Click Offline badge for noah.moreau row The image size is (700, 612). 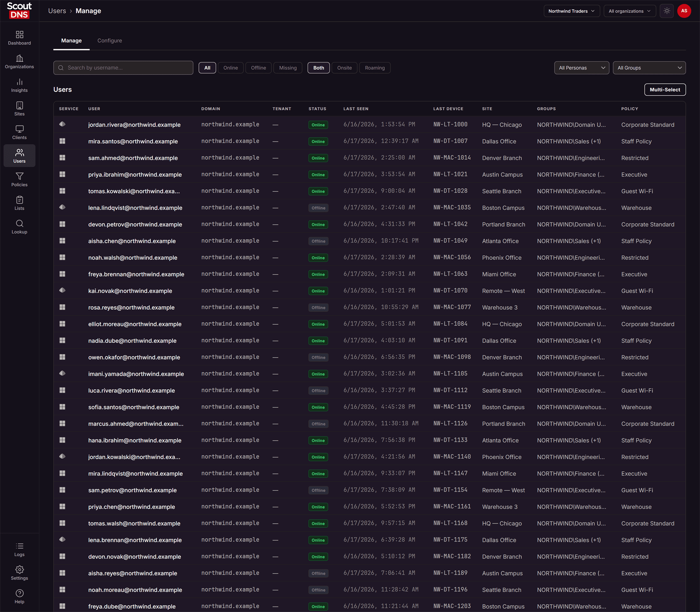pos(318,590)
